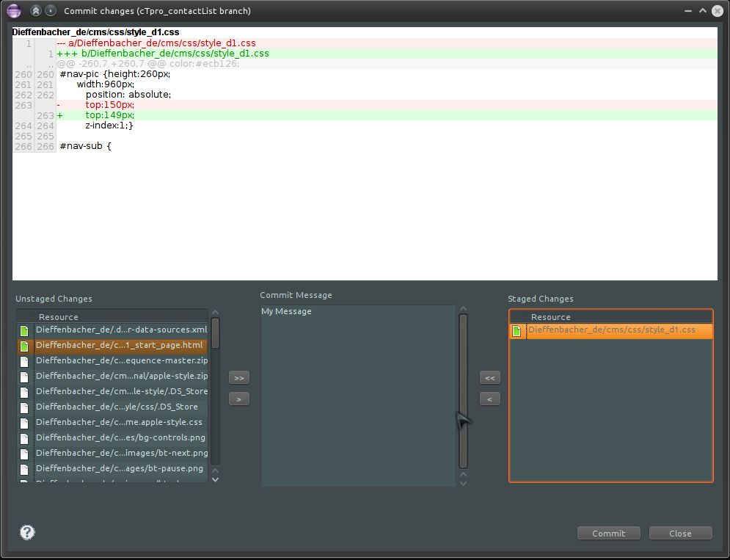
Task: Click Commit Message scrollbar down arrow
Action: click(463, 483)
